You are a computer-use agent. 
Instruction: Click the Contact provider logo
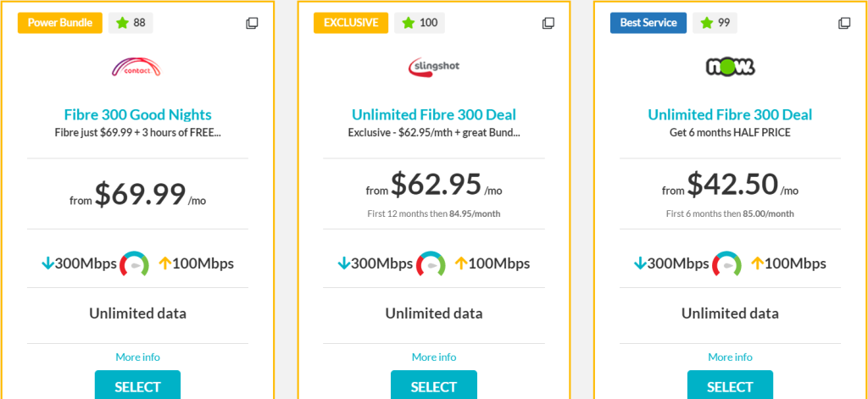coord(137,67)
